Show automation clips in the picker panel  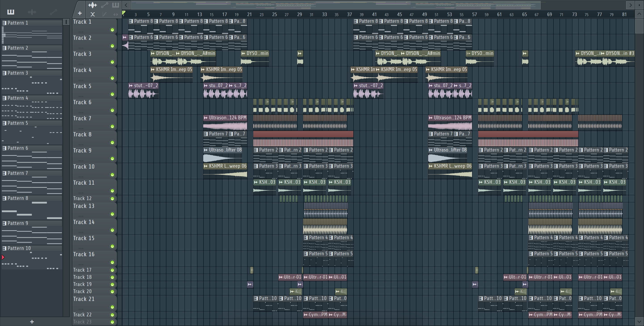53,12
